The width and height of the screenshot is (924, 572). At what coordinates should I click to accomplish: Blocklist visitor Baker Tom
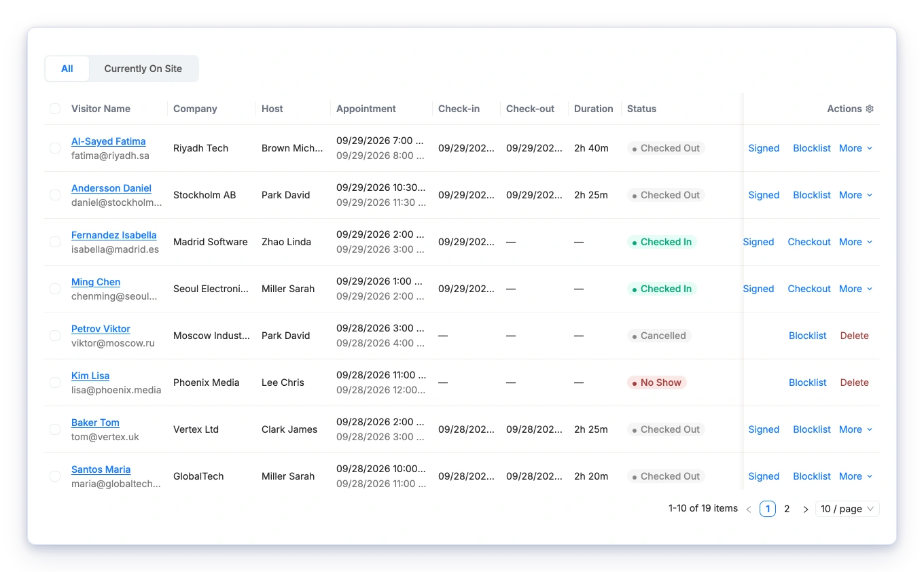(x=812, y=429)
